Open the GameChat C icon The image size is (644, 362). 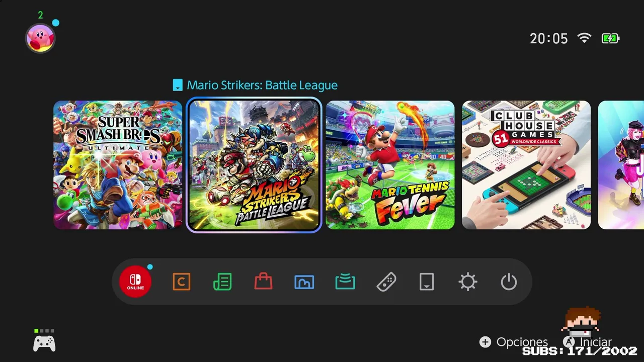tap(181, 282)
